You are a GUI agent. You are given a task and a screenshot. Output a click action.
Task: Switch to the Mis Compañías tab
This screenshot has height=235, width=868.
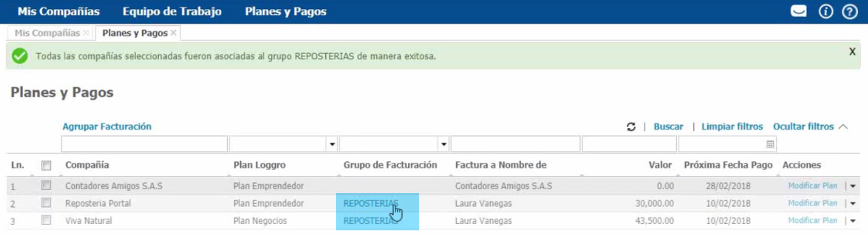47,33
